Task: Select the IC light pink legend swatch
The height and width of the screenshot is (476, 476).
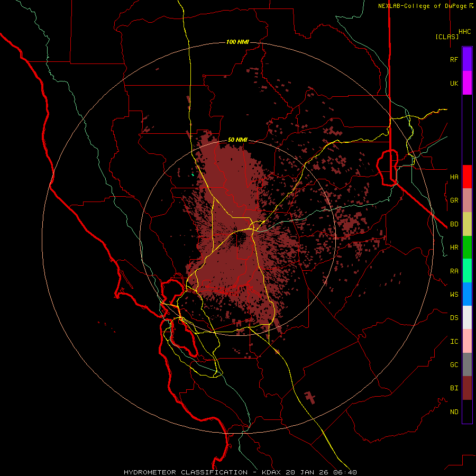Action: click(467, 341)
